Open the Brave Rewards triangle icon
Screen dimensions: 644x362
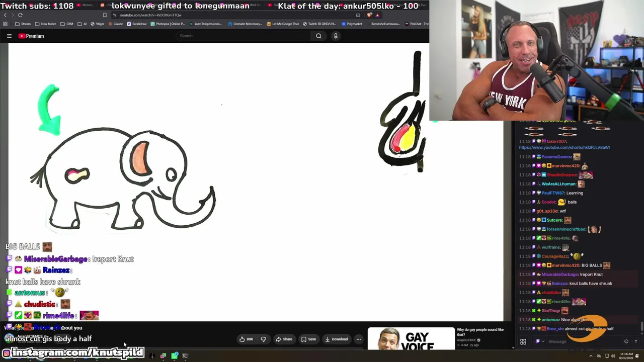click(377, 15)
